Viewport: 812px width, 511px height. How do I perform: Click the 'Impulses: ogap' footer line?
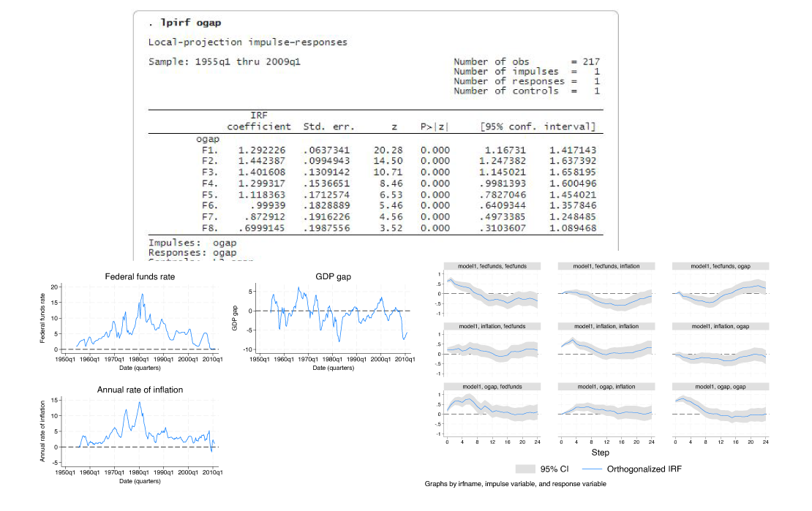(x=192, y=242)
